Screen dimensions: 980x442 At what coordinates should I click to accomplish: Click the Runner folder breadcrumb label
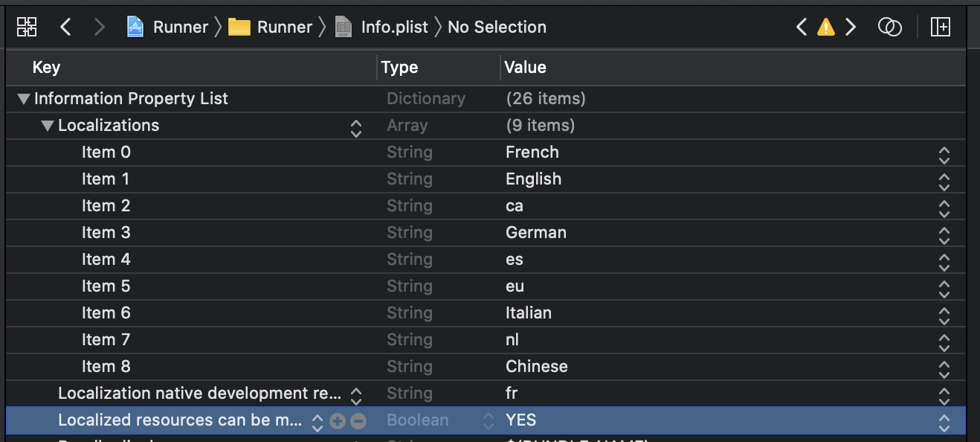pyautogui.click(x=285, y=27)
